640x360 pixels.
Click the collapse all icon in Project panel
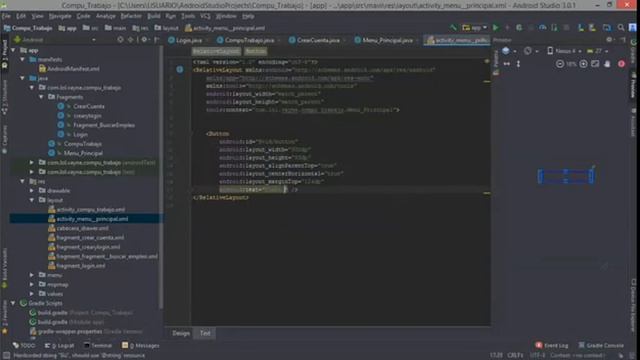pyautogui.click(x=131, y=40)
